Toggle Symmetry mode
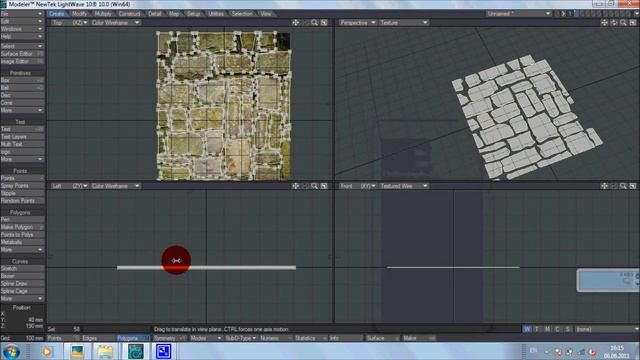Screen dimensions: 640x360 [x=169, y=338]
